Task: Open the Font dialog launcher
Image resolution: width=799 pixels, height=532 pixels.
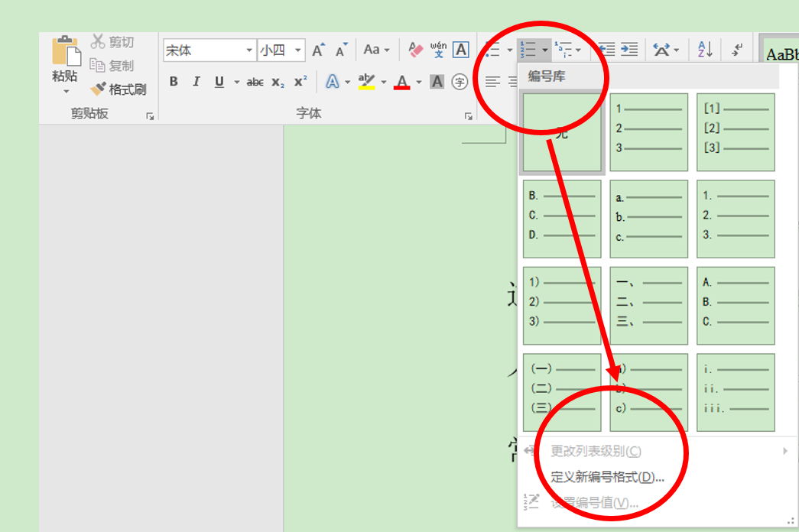Action: click(x=468, y=116)
